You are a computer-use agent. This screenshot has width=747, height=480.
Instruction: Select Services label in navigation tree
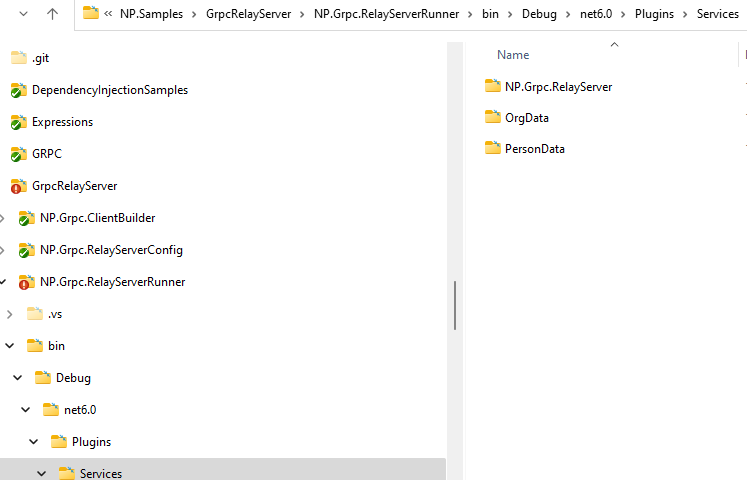coord(101,473)
